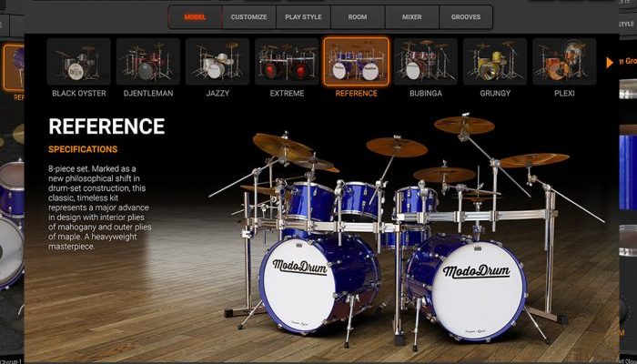This screenshot has height=364, width=637.
Task: Select the Black Oyster drum kit
Action: click(x=79, y=62)
